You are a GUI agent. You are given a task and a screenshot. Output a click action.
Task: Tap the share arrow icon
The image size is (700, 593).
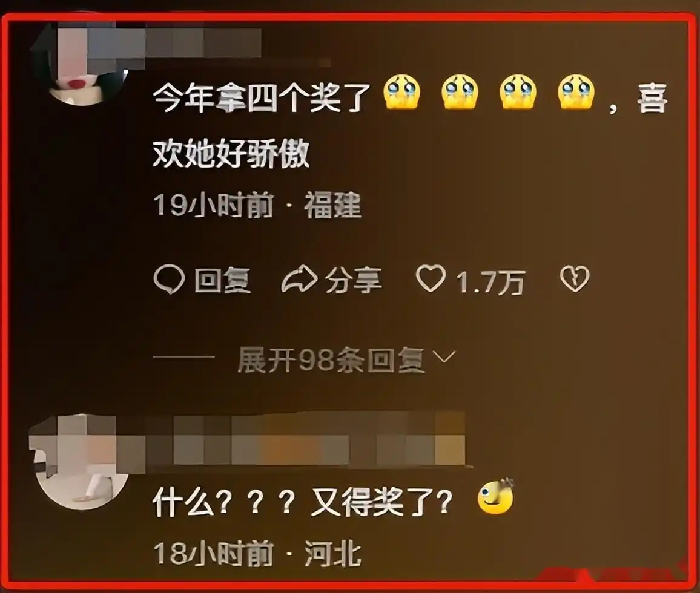pyautogui.click(x=299, y=279)
